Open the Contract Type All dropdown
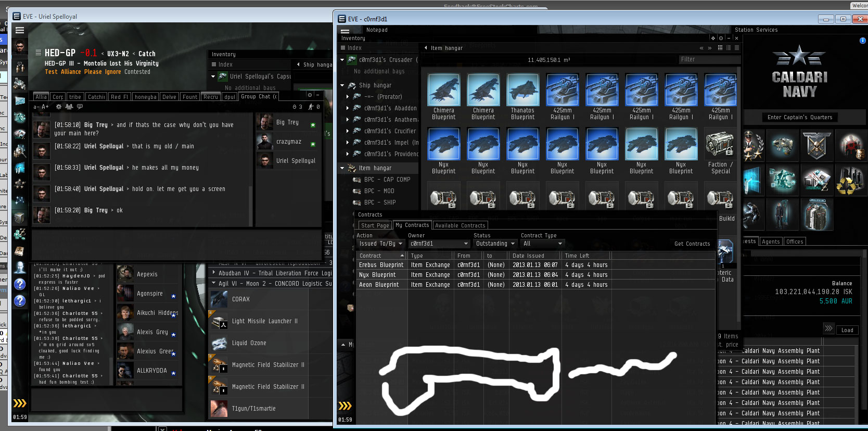868x431 pixels. pos(543,244)
